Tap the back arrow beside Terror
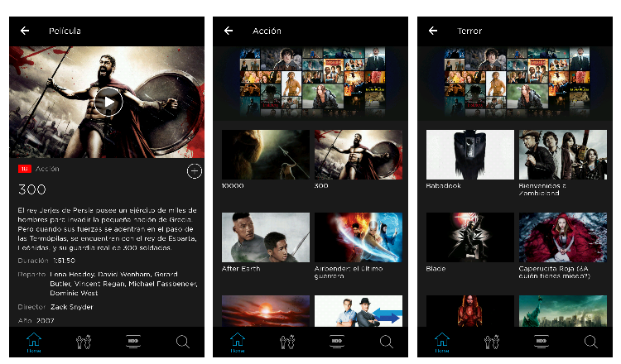 click(x=432, y=31)
